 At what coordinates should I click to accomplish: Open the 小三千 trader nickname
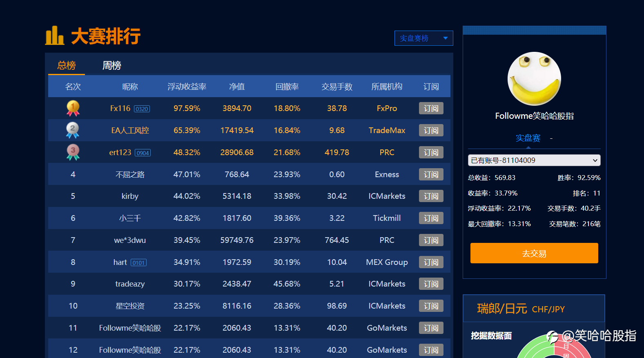(130, 218)
